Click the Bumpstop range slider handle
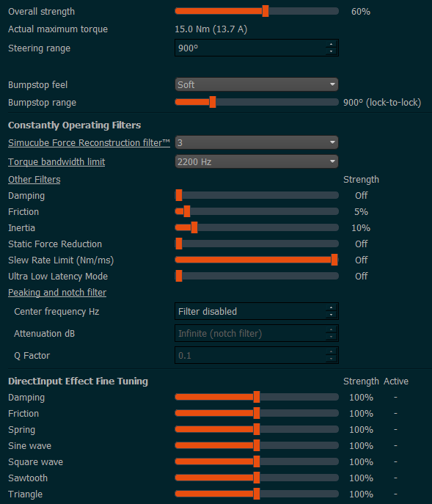 pos(213,102)
